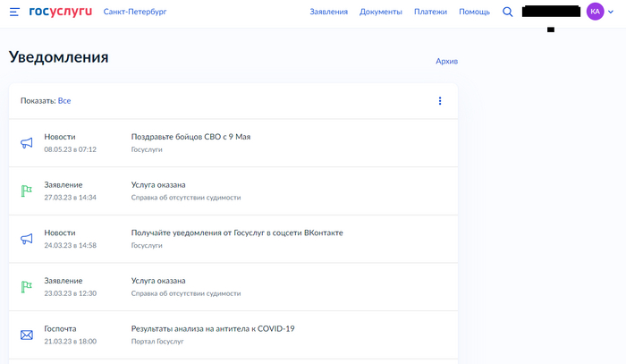Change region Санкт-Петербург
This screenshot has height=364, width=626.
coord(135,12)
